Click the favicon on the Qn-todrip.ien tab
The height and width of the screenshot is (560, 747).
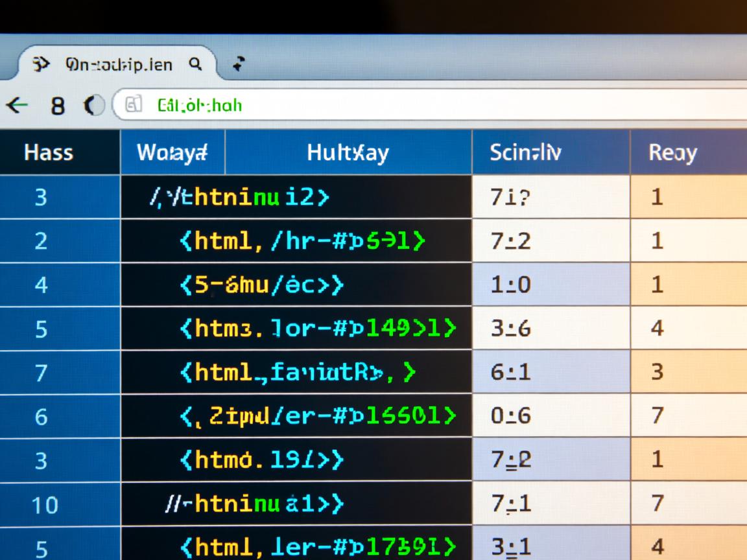(41, 64)
